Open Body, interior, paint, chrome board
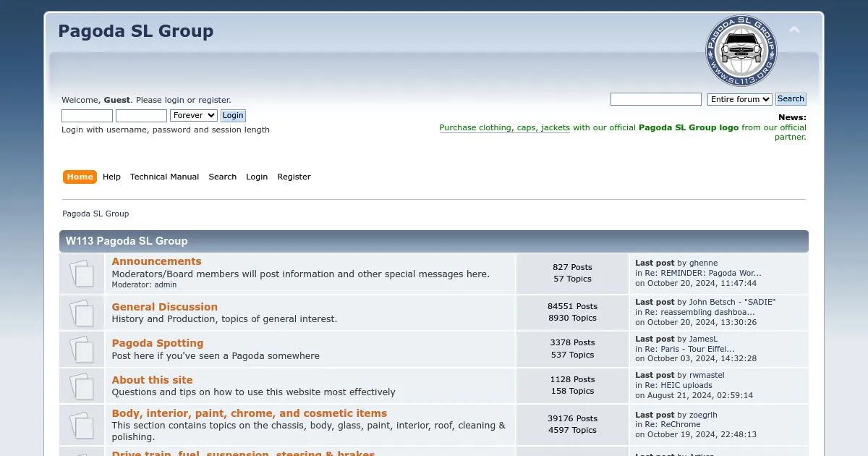Image resolution: width=868 pixels, height=456 pixels. click(249, 413)
